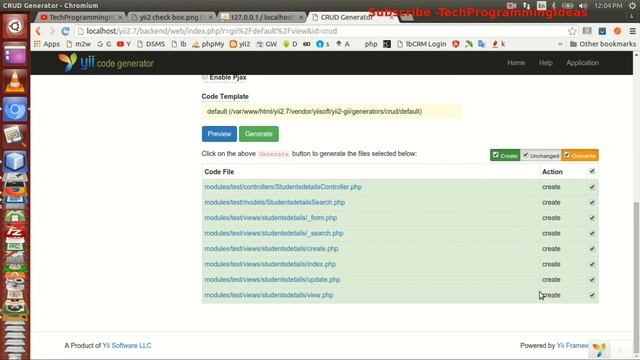Open the GW bookmark
The width and height of the screenshot is (640, 360).
(267, 44)
